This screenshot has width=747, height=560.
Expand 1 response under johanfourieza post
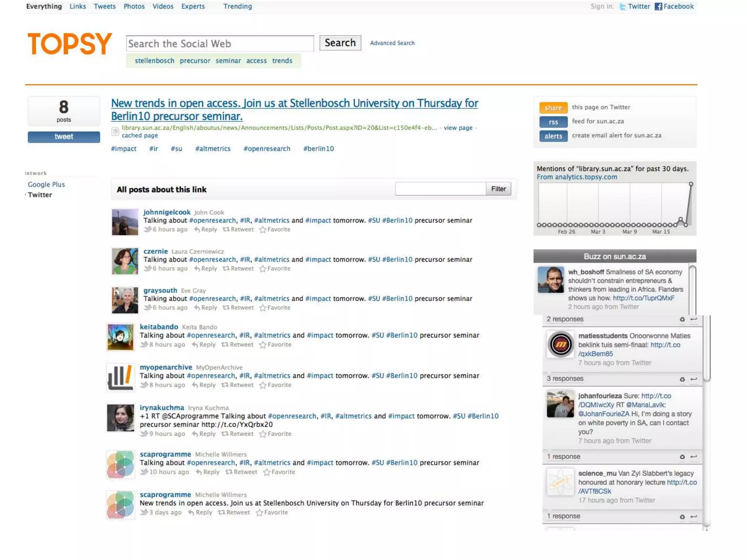(563, 457)
